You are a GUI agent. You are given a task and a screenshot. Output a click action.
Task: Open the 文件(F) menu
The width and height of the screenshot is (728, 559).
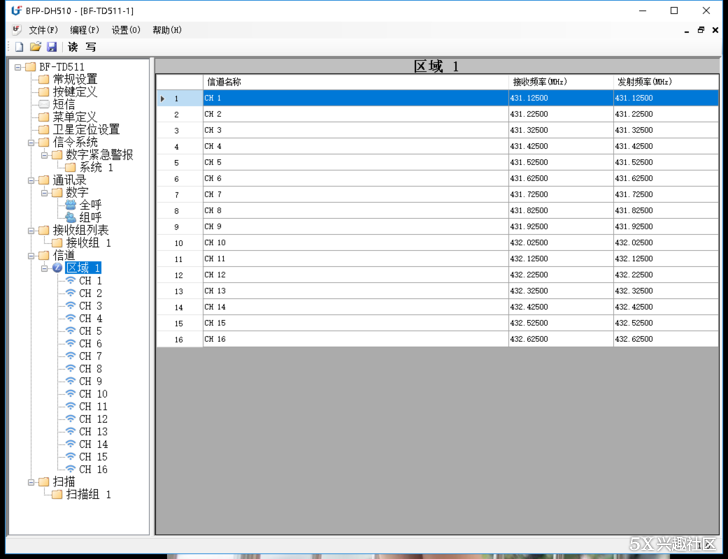click(x=43, y=30)
